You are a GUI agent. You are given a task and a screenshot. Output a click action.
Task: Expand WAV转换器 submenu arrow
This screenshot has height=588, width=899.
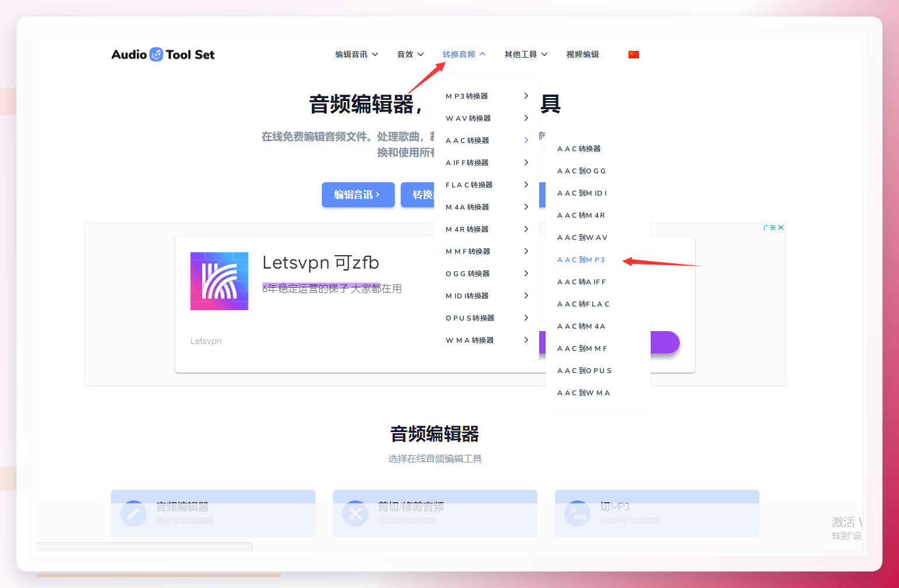(x=526, y=118)
